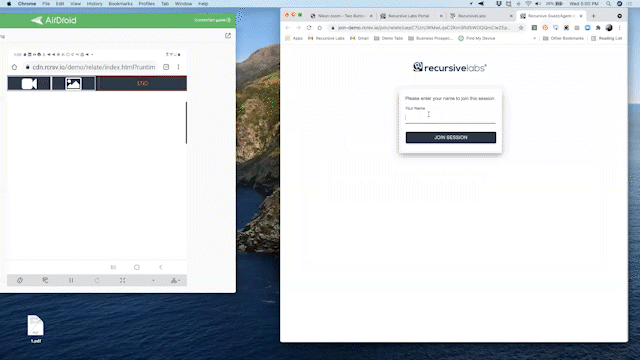Image resolution: width=640 pixels, height=360 pixels.
Task: Click the Chrome address bar with join-demo URL
Action: [x=424, y=28]
